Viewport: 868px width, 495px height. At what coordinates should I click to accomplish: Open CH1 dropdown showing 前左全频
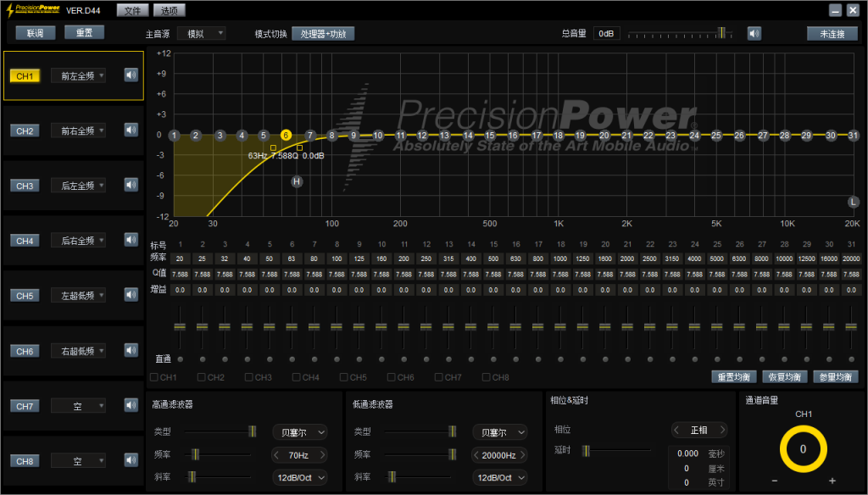(x=78, y=75)
